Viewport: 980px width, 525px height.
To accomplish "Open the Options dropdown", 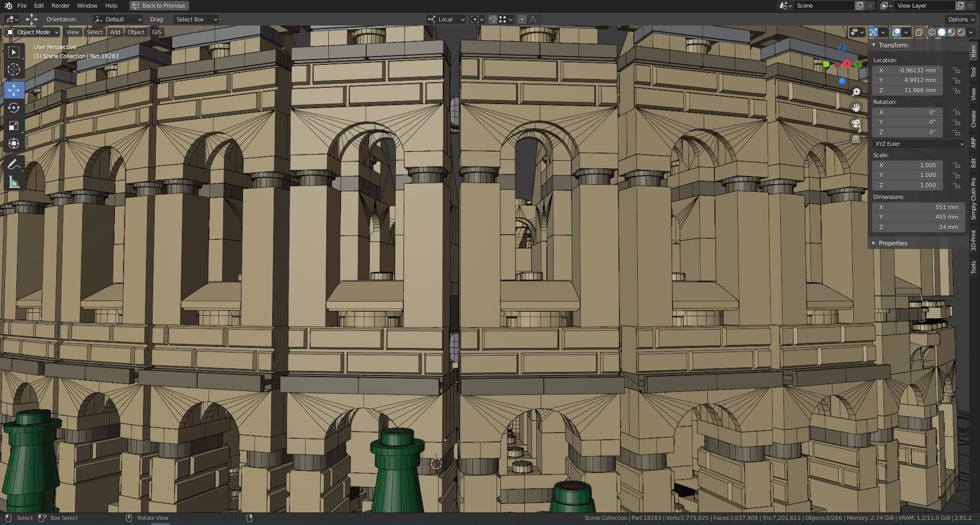I will 961,19.
